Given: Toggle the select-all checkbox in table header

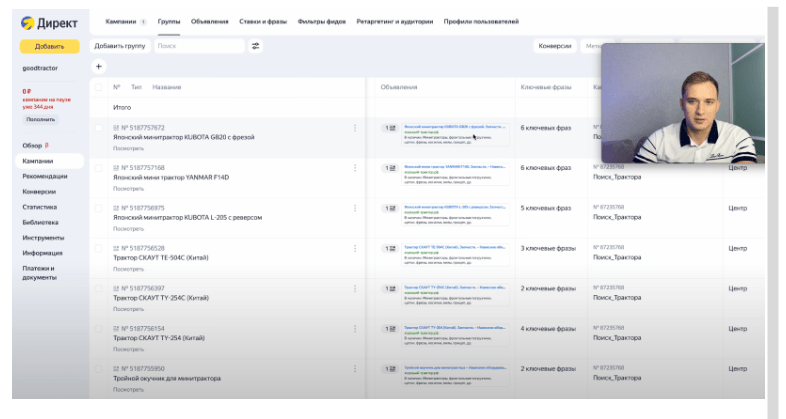Looking at the screenshot, I should click(x=99, y=87).
